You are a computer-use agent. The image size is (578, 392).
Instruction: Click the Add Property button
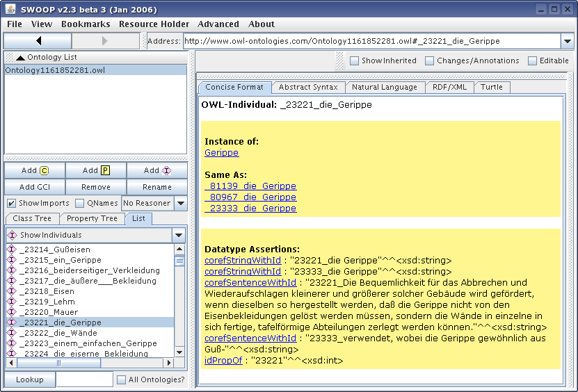96,170
